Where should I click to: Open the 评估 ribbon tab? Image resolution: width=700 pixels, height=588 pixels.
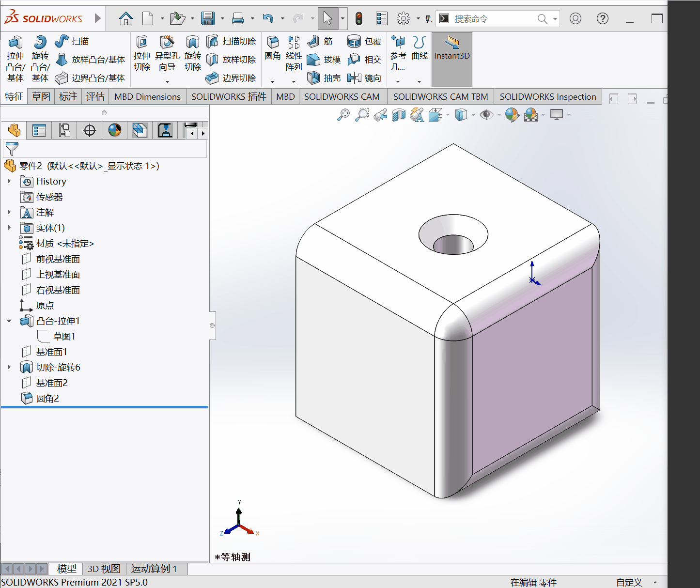point(95,96)
